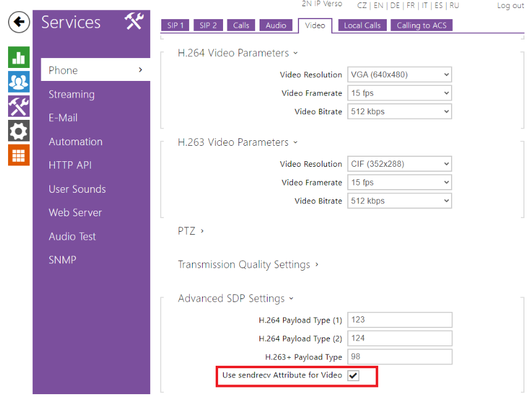
Task: Disable Use sendrecv Attribute for Video
Action: click(353, 375)
